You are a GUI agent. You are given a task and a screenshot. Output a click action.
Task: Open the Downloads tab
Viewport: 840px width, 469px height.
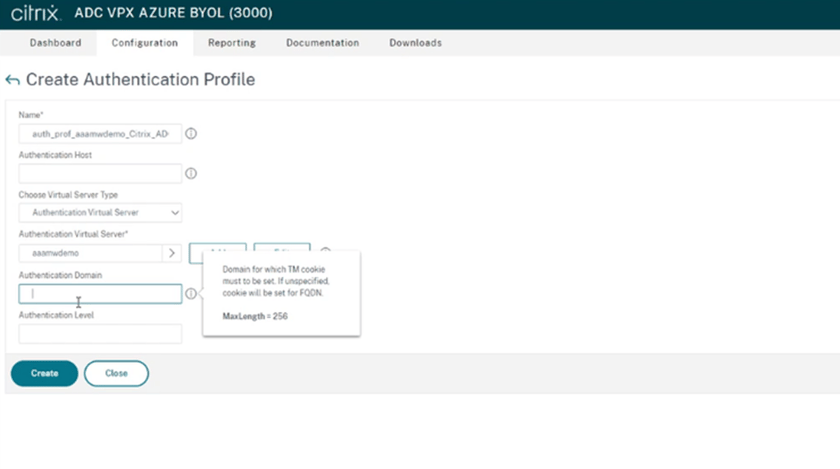coord(416,43)
